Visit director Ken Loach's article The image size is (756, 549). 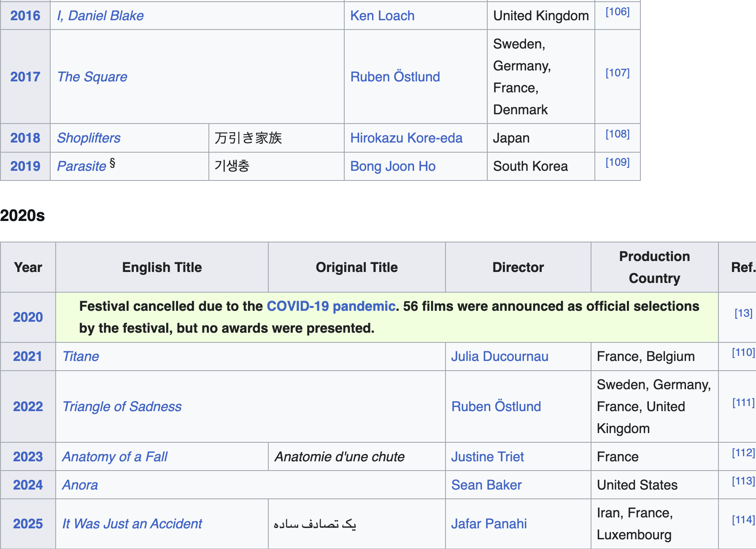[x=382, y=16]
